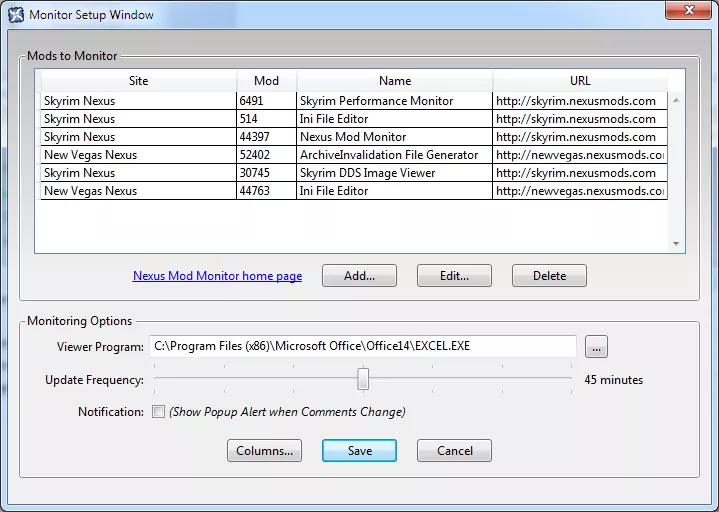Image resolution: width=719 pixels, height=512 pixels.
Task: Select mod number 44397 cell
Action: point(266,137)
